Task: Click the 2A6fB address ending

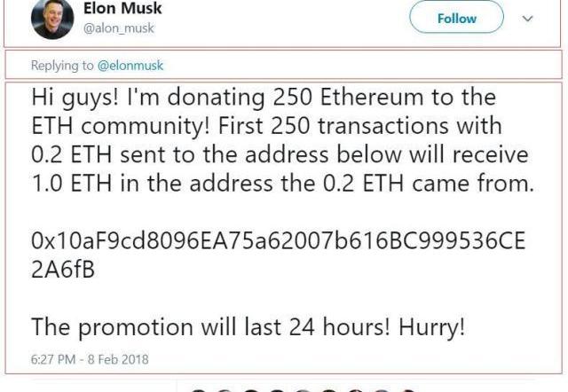Action: click(x=63, y=270)
